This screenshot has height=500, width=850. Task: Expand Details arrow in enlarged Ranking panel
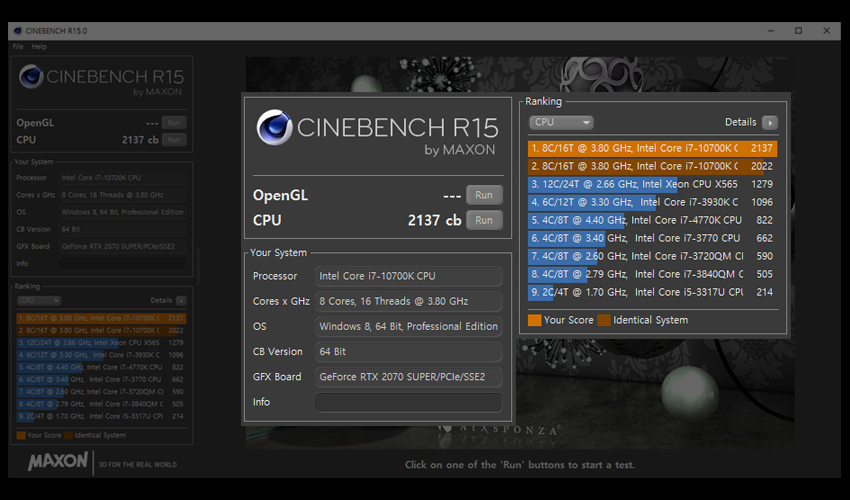(x=770, y=123)
